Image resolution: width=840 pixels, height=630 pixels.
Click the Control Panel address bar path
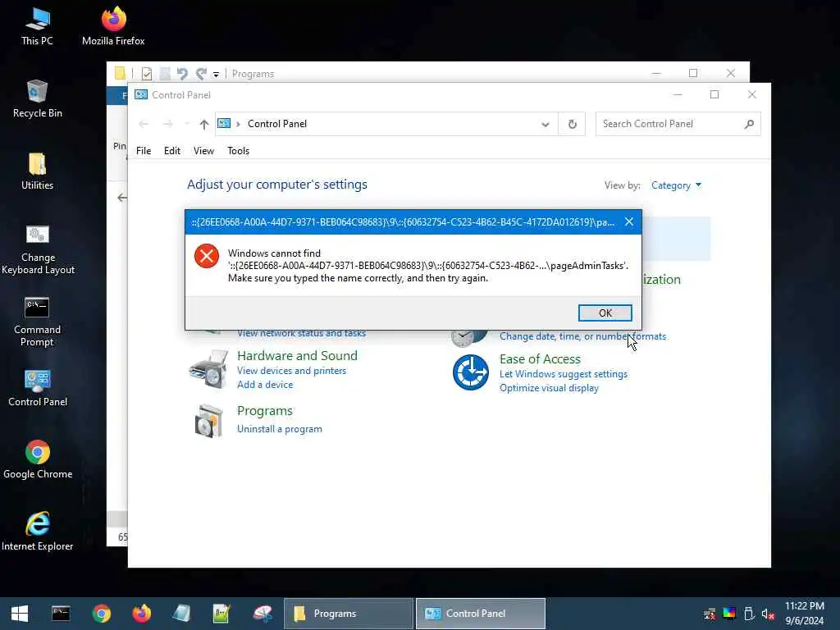click(x=277, y=124)
